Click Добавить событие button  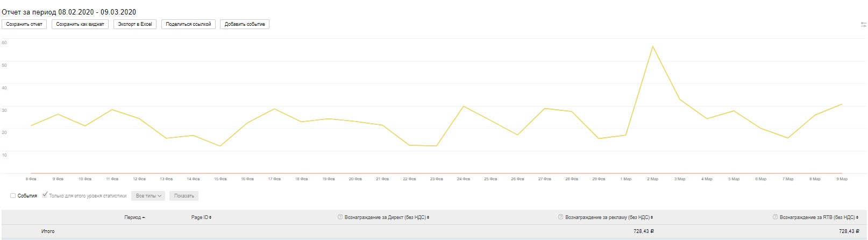coord(245,24)
